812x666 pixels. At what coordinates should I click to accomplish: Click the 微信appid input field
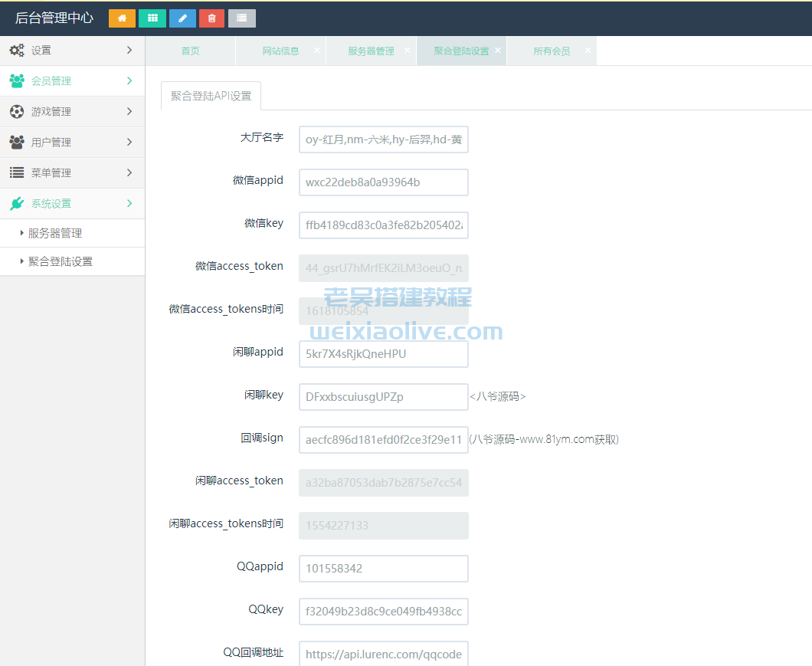(x=383, y=182)
